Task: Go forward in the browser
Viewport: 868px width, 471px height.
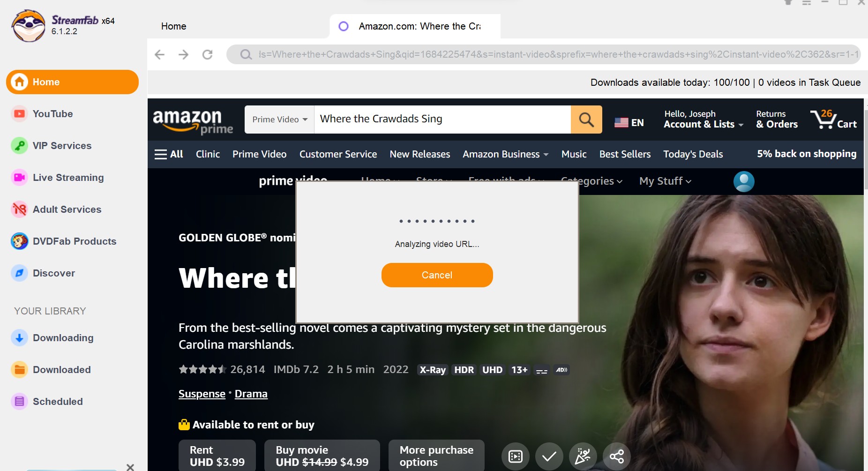Action: (x=183, y=54)
